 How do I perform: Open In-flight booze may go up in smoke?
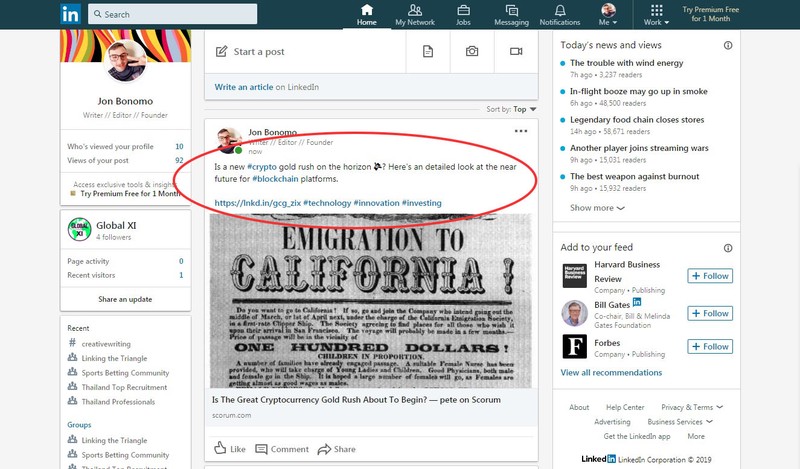pyautogui.click(x=639, y=91)
